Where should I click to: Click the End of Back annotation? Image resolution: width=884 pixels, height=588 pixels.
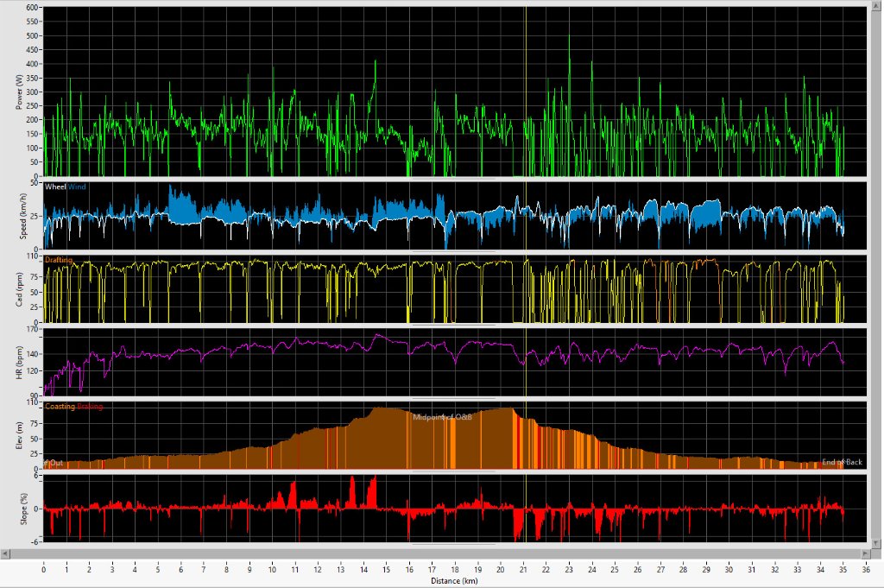tap(841, 463)
